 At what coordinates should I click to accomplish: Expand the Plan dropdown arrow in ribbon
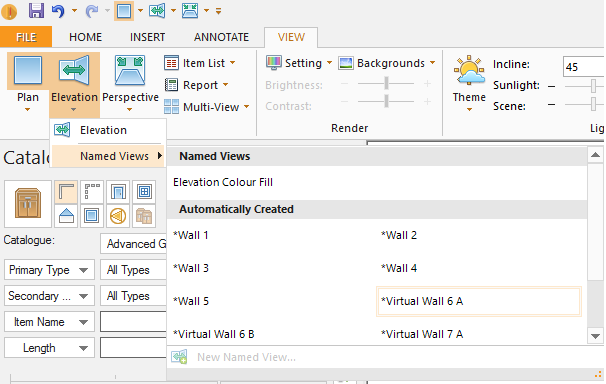27,110
